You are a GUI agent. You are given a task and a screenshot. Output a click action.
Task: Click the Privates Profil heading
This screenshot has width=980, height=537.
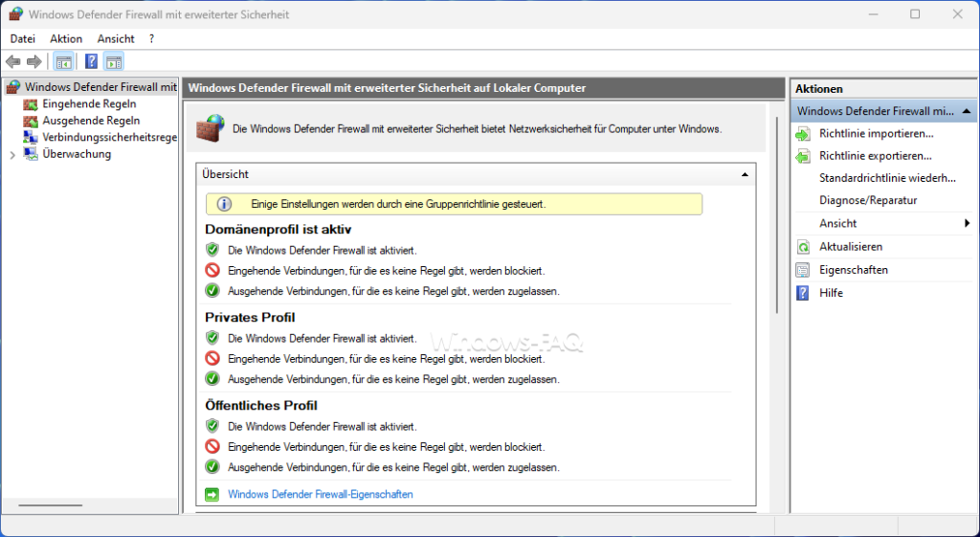pyautogui.click(x=250, y=318)
